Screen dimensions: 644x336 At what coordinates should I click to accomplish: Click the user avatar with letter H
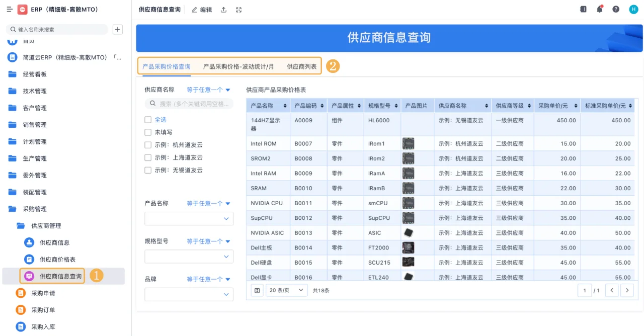[633, 9]
